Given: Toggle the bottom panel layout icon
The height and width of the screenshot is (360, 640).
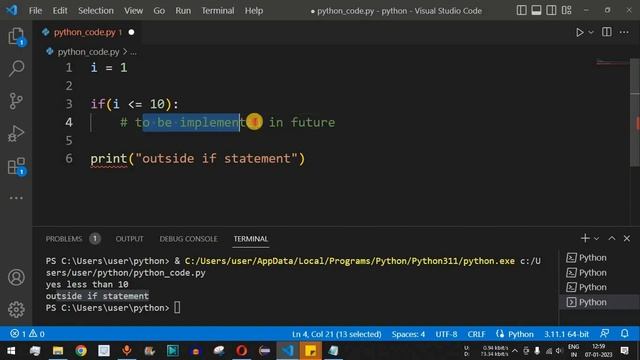Looking at the screenshot, I should pos(536,10).
